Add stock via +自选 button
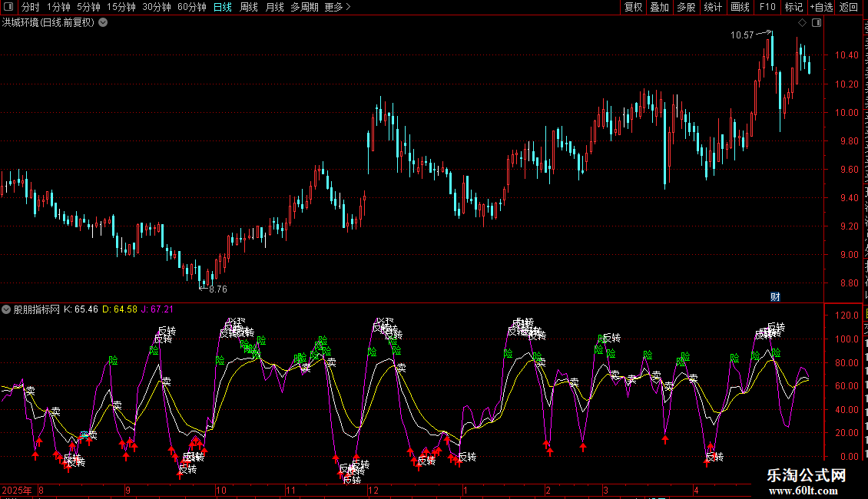 tap(821, 7)
